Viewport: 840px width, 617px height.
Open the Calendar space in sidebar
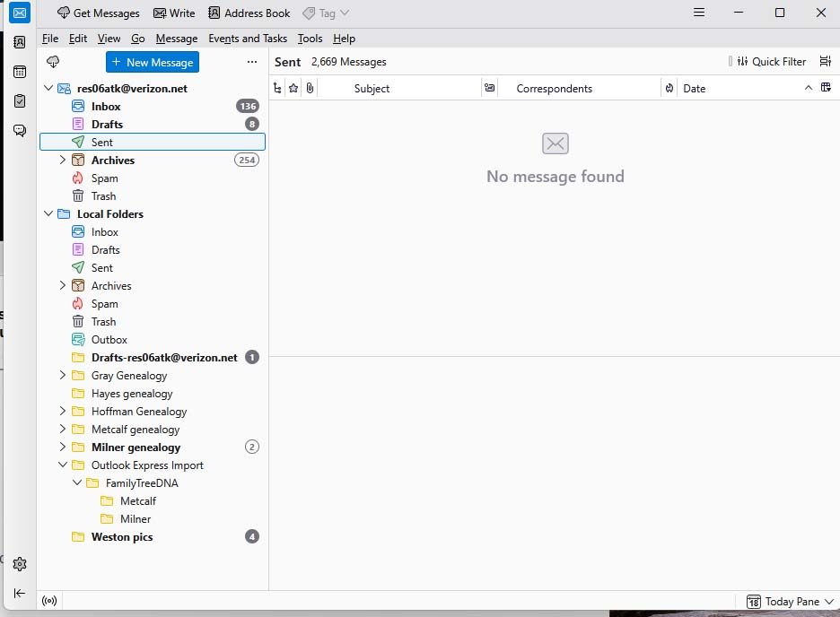pos(19,72)
